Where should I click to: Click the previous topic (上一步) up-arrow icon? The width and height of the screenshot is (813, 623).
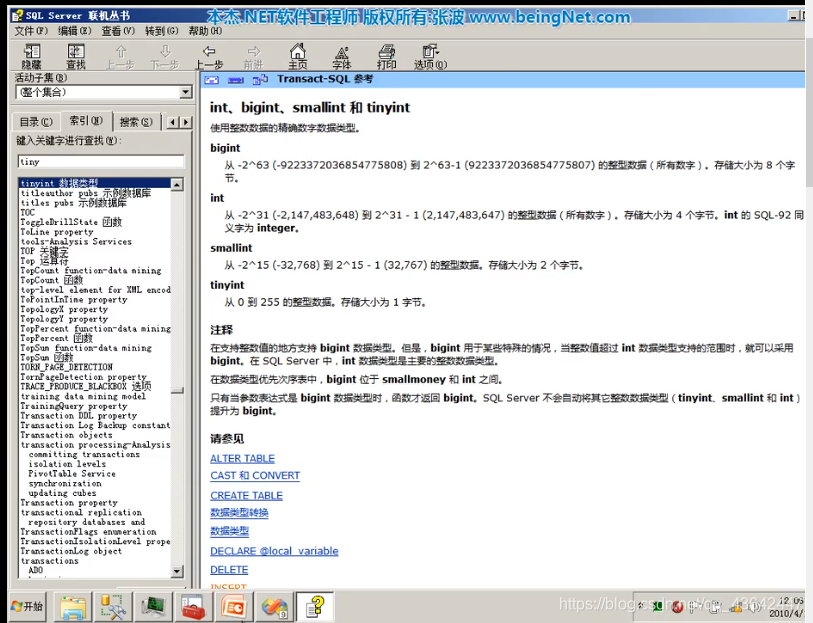click(120, 56)
